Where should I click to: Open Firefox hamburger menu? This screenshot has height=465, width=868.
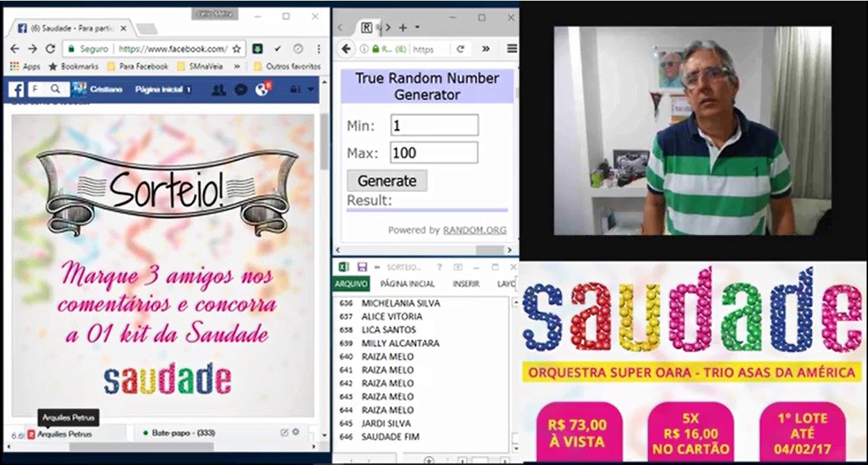click(x=511, y=49)
